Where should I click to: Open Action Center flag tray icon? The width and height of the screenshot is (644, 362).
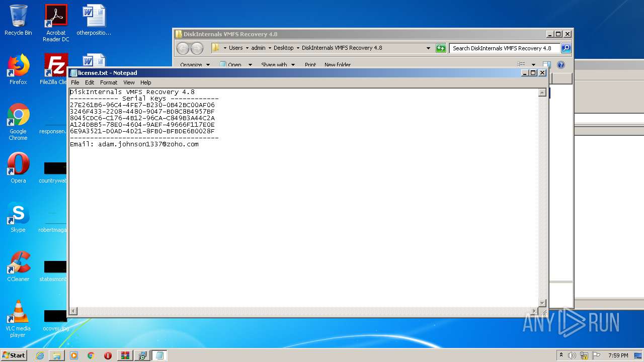(596, 355)
